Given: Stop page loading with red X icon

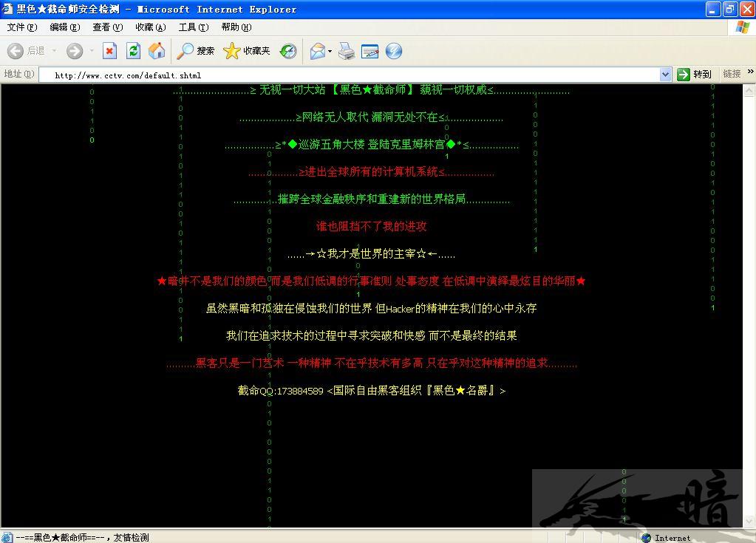Looking at the screenshot, I should [x=109, y=50].
